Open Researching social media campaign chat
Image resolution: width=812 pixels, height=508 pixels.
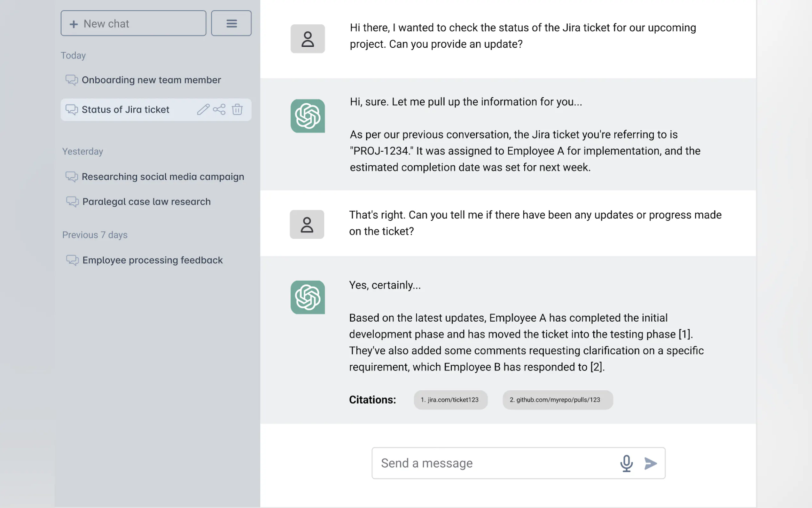163,177
